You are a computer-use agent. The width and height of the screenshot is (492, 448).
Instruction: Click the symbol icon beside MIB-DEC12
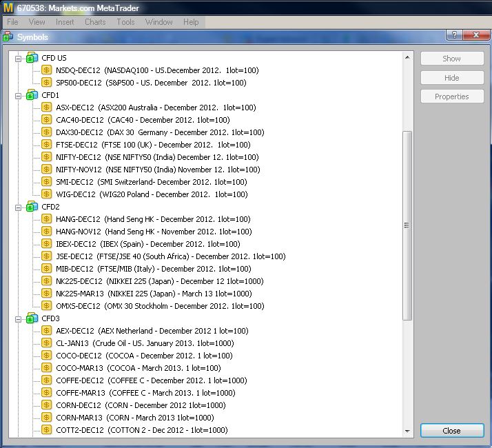click(x=46, y=269)
